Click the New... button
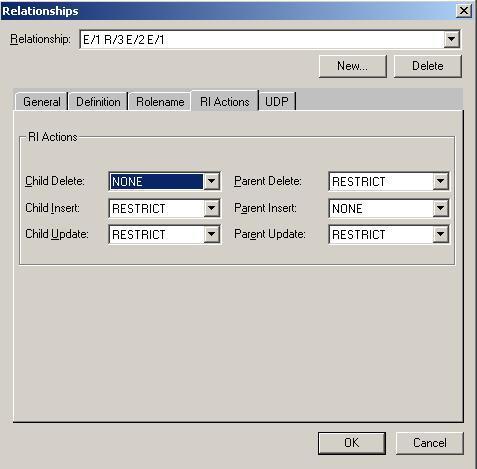This screenshot has width=477, height=469. (353, 66)
